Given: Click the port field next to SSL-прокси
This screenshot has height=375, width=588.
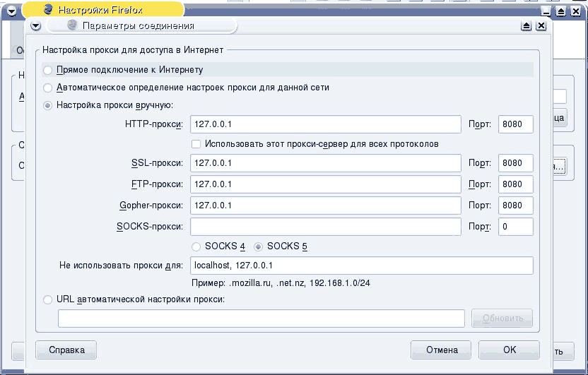Looking at the screenshot, I should click(515, 163).
